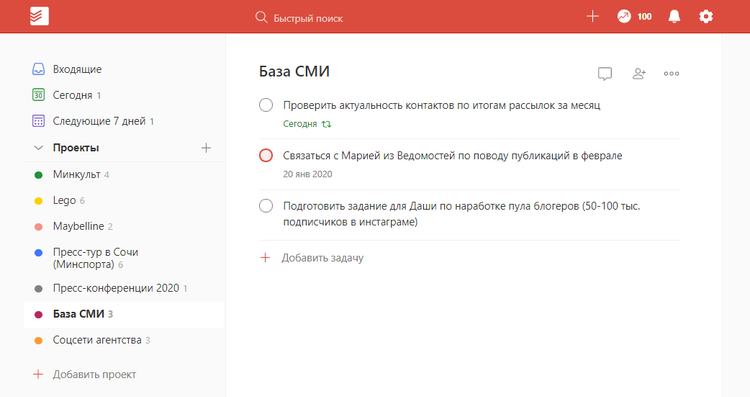The height and width of the screenshot is (397, 750).
Task: Click the red plus beside Добавить задачу
Action: pos(265,258)
